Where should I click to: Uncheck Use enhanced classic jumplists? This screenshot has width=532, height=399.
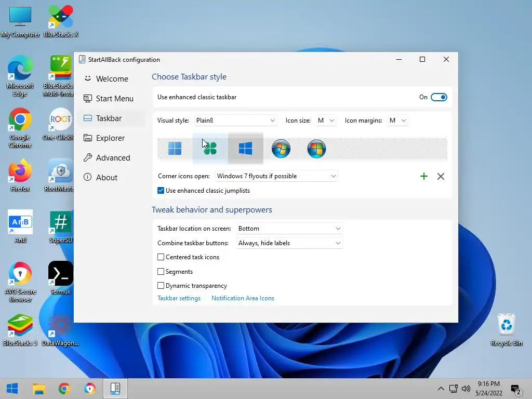[161, 191]
